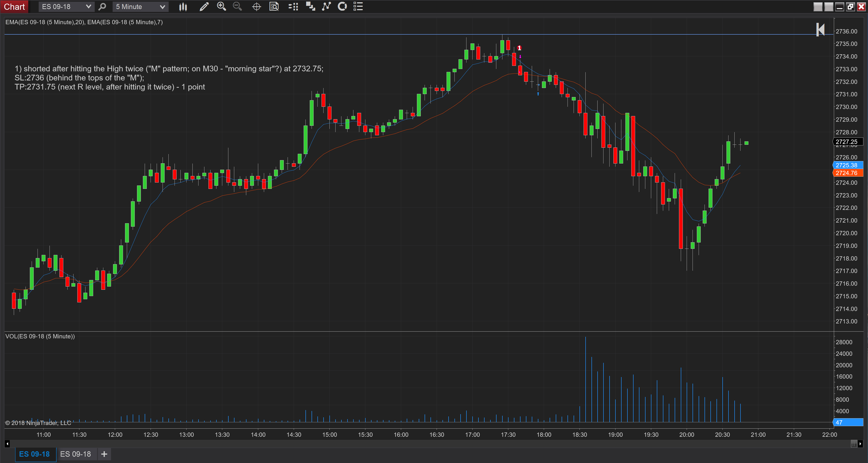Click the 20:00 time axis label
The width and height of the screenshot is (868, 463).
click(x=687, y=435)
